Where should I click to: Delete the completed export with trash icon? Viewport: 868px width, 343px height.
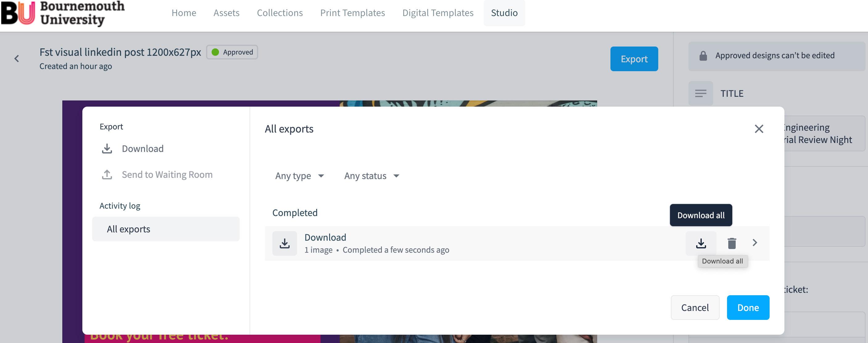coord(732,243)
